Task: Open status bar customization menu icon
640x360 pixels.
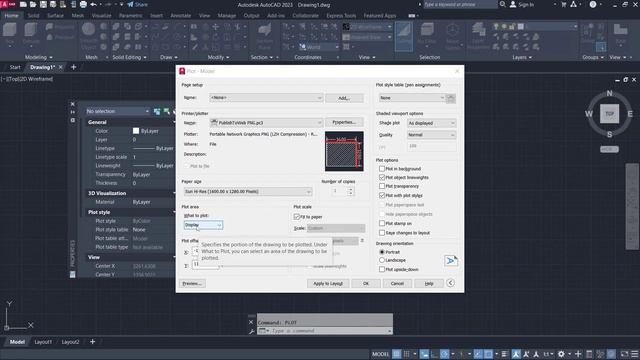Action: 635,354
